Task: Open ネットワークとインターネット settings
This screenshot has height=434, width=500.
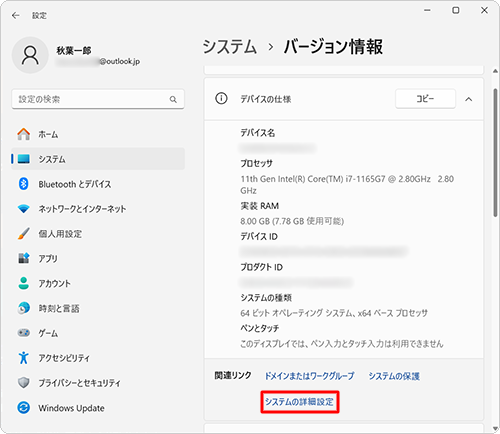Action: point(98,209)
